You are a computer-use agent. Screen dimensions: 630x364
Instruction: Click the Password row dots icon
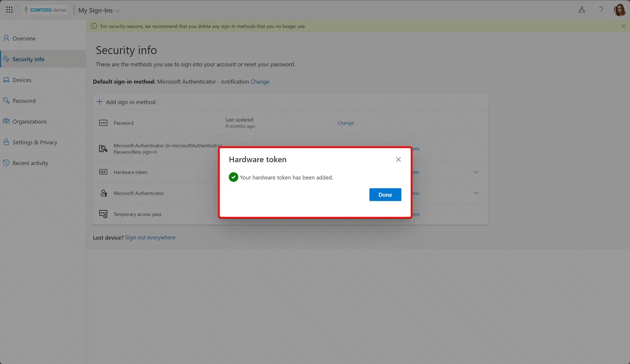click(x=103, y=123)
